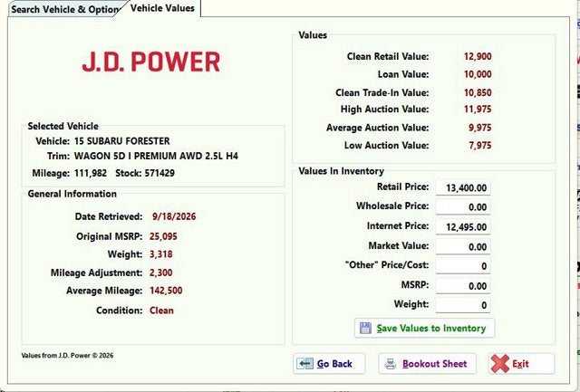This screenshot has height=392, width=580.
Task: Click the floppy disk save icon
Action: click(365, 328)
